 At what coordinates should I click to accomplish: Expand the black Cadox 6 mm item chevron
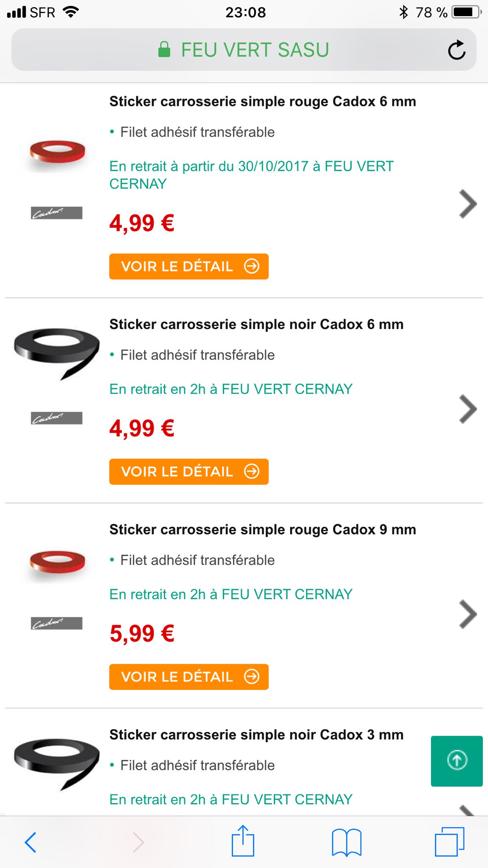468,409
